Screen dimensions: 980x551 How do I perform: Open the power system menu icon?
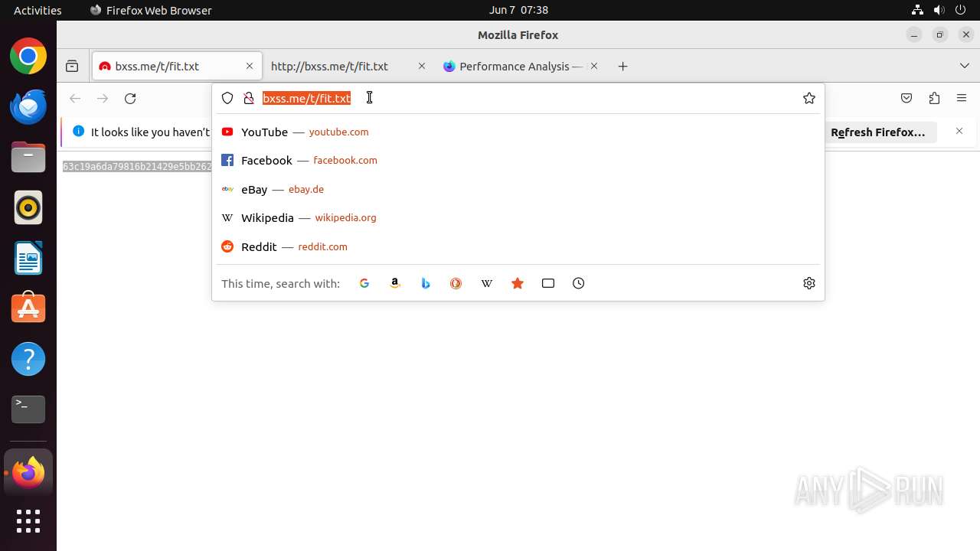pyautogui.click(x=960, y=10)
